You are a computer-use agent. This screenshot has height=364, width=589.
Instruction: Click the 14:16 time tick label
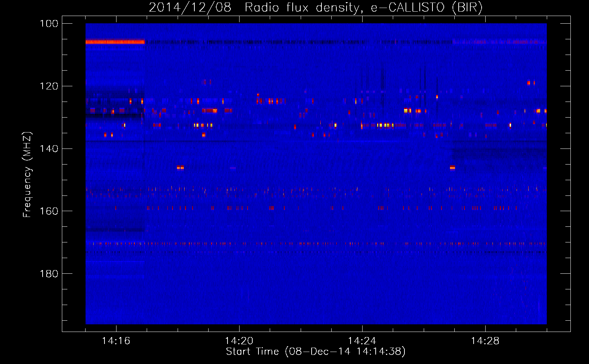coord(116,341)
